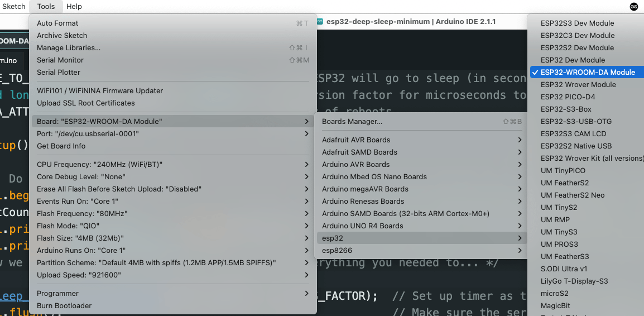The height and width of the screenshot is (316, 644).
Task: Select ESP32 Wrover Kit (all versions)
Action: [587, 158]
